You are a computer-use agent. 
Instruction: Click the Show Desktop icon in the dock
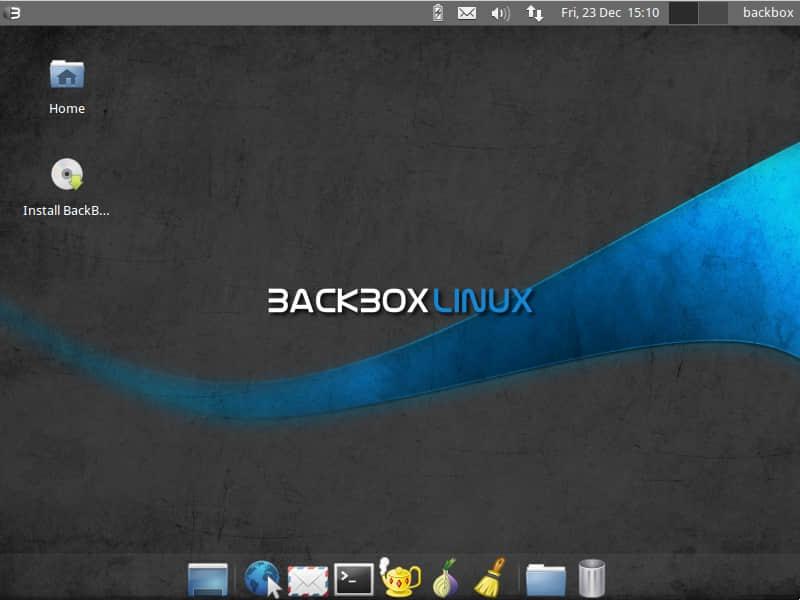208,579
